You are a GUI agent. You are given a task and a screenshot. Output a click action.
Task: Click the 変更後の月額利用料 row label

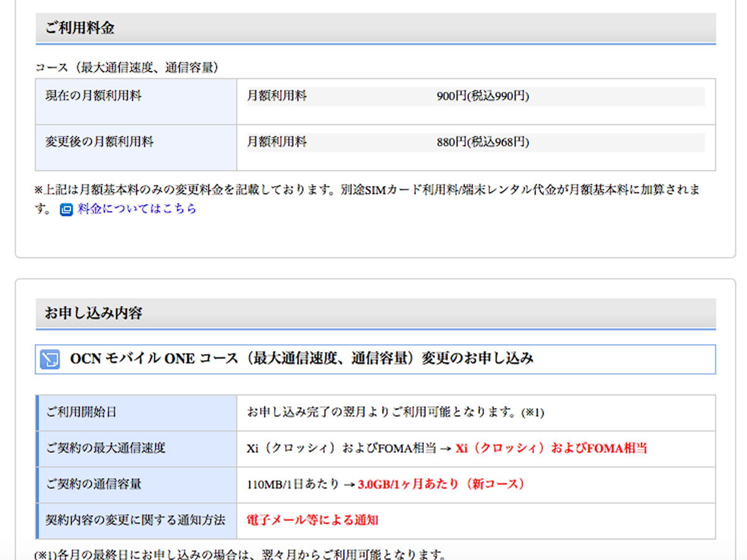click(x=99, y=142)
